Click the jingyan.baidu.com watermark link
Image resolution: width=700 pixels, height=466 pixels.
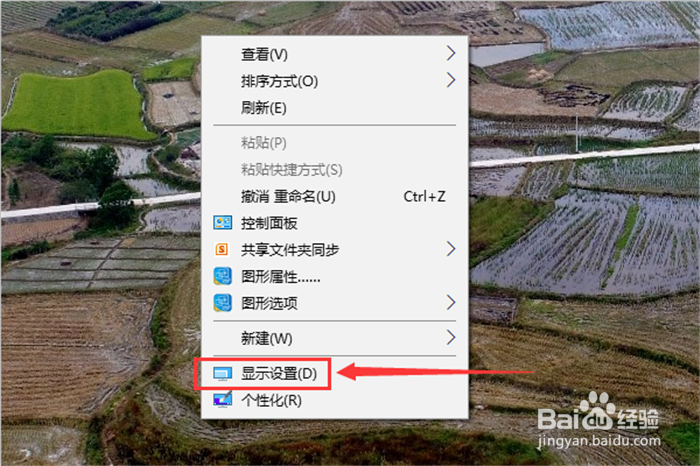tap(599, 441)
